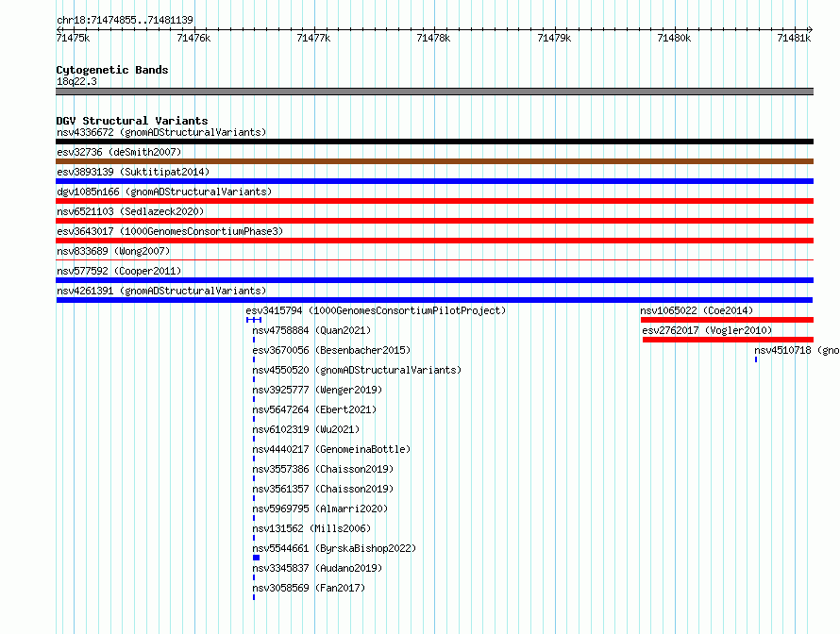
Task: Open nsv3345837 (Audano2019) label
Action: click(x=317, y=568)
